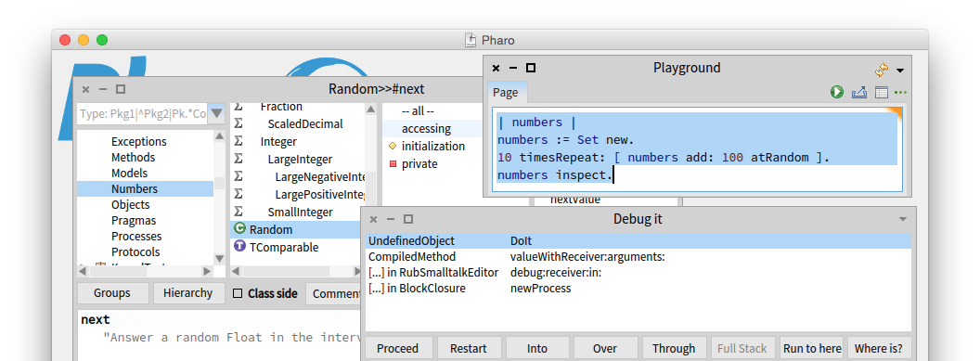
Task: Click the Hierarchy button
Action: (187, 293)
